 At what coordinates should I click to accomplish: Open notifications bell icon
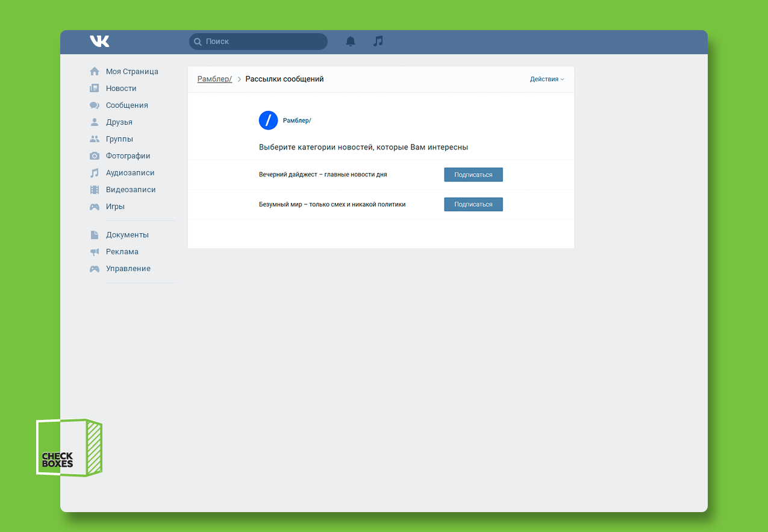coord(350,41)
